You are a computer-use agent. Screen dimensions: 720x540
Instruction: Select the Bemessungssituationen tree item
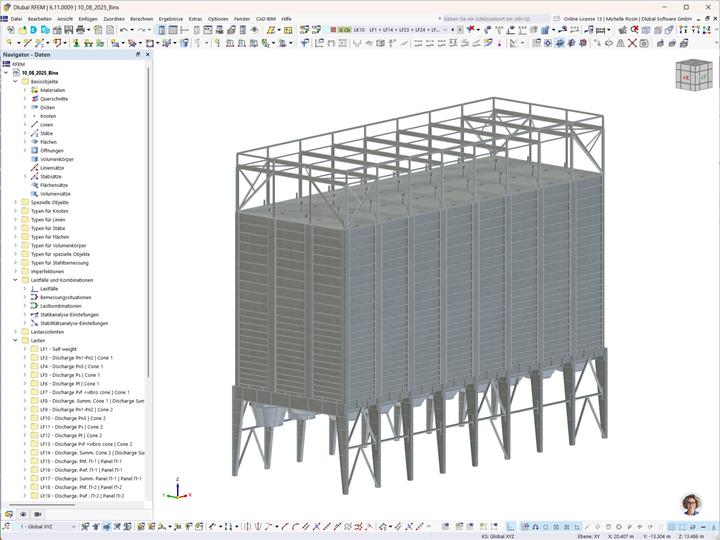tap(66, 297)
